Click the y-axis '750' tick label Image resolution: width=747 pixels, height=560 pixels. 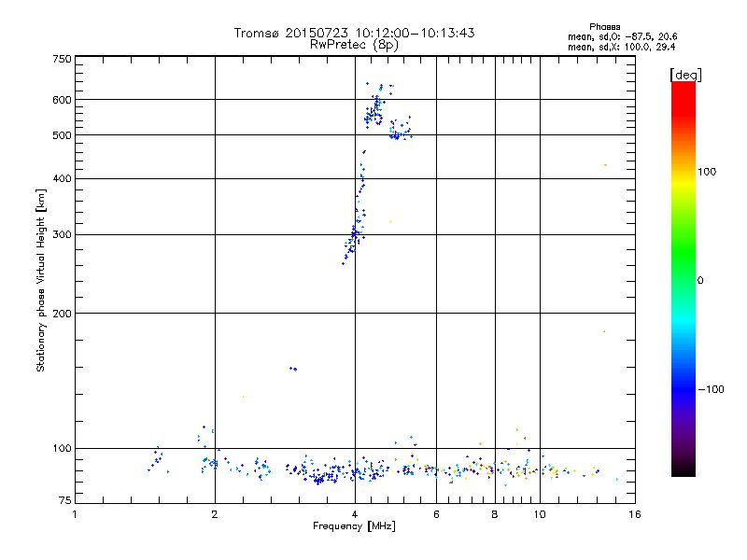62,59
